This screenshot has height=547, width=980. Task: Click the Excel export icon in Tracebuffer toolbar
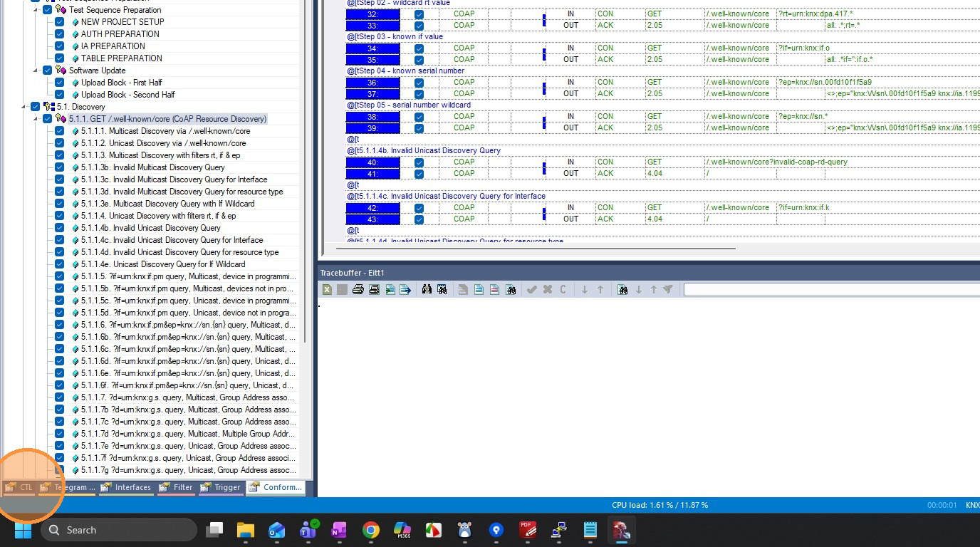click(327, 289)
